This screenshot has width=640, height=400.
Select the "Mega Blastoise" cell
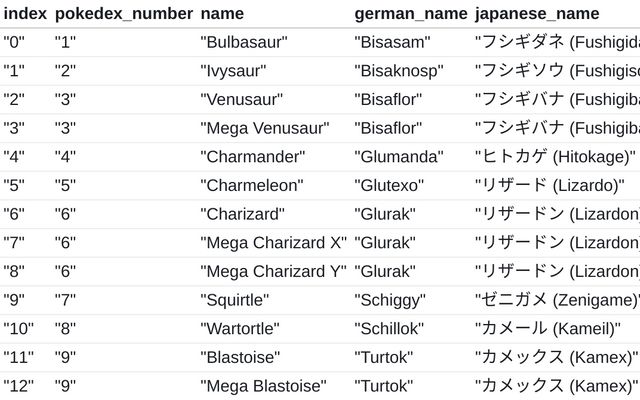[263, 386]
